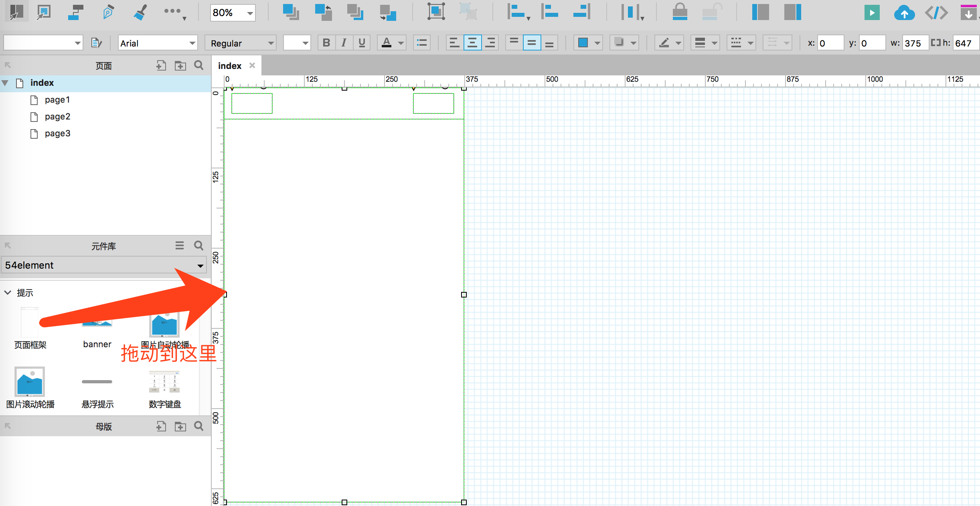Click the cloud upload publish icon

pyautogui.click(x=904, y=13)
